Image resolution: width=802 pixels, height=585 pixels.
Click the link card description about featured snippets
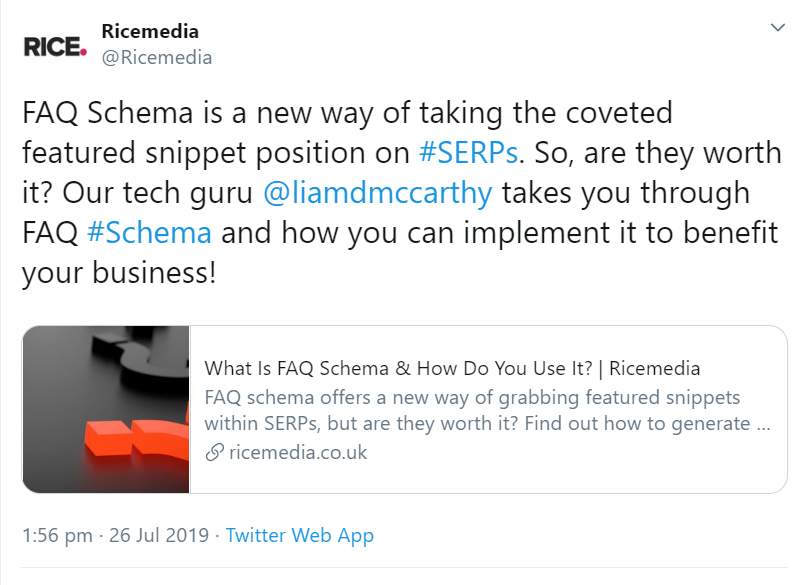487,411
